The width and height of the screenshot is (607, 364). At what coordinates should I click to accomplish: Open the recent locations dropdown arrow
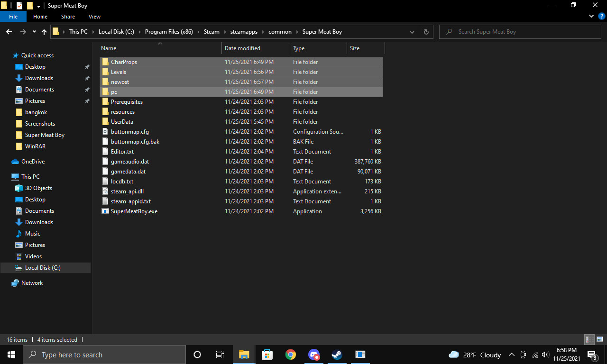click(x=34, y=32)
